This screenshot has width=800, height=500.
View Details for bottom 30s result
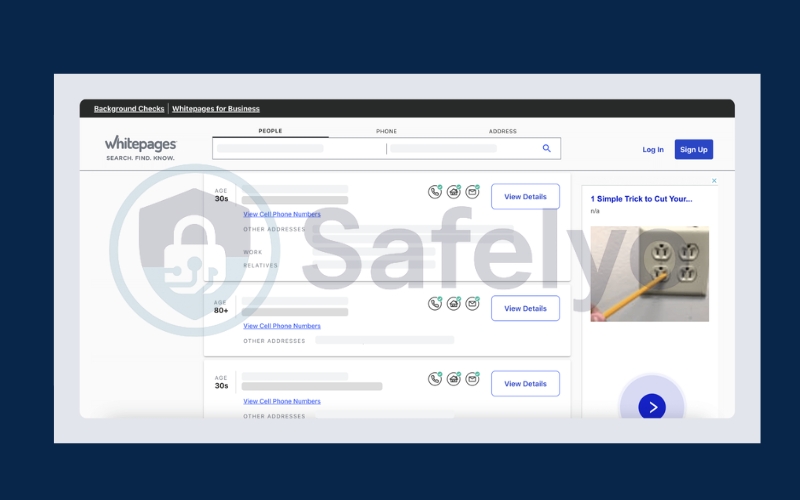[x=526, y=384]
